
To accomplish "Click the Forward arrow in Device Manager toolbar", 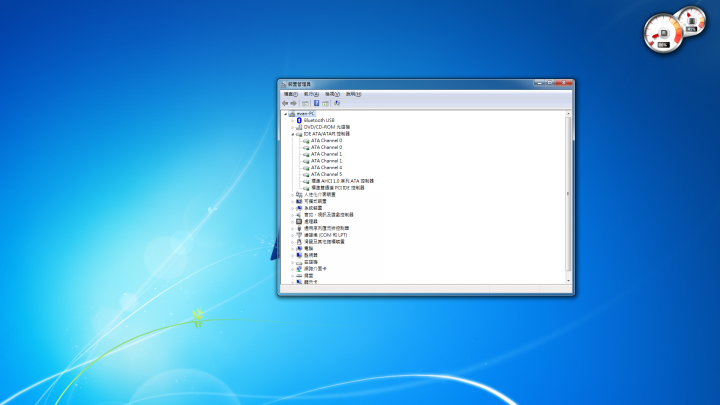I will coord(293,103).
